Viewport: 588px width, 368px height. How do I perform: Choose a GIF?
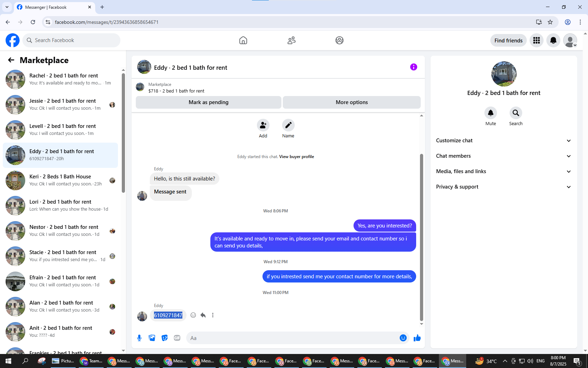(x=177, y=338)
